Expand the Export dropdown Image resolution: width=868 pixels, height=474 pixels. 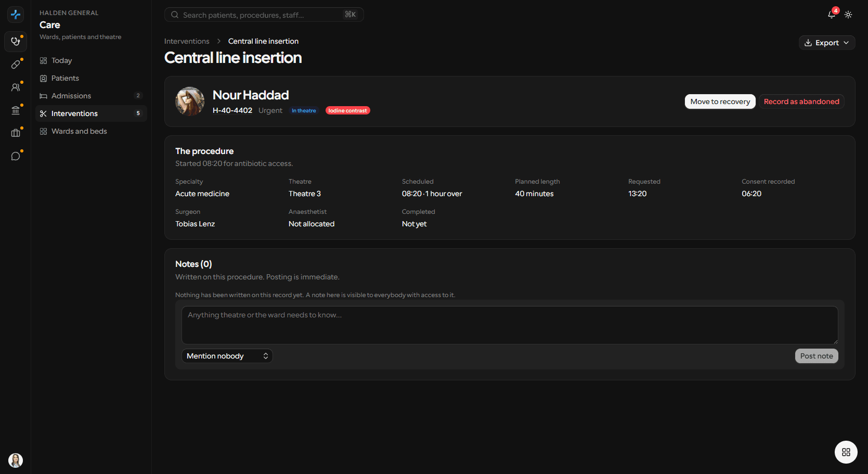click(x=826, y=43)
